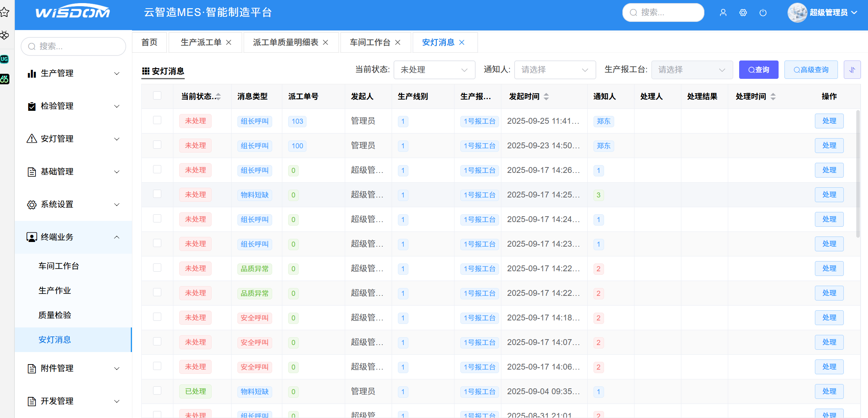
Task: Check the row with 派工单号 100
Action: [x=157, y=145]
